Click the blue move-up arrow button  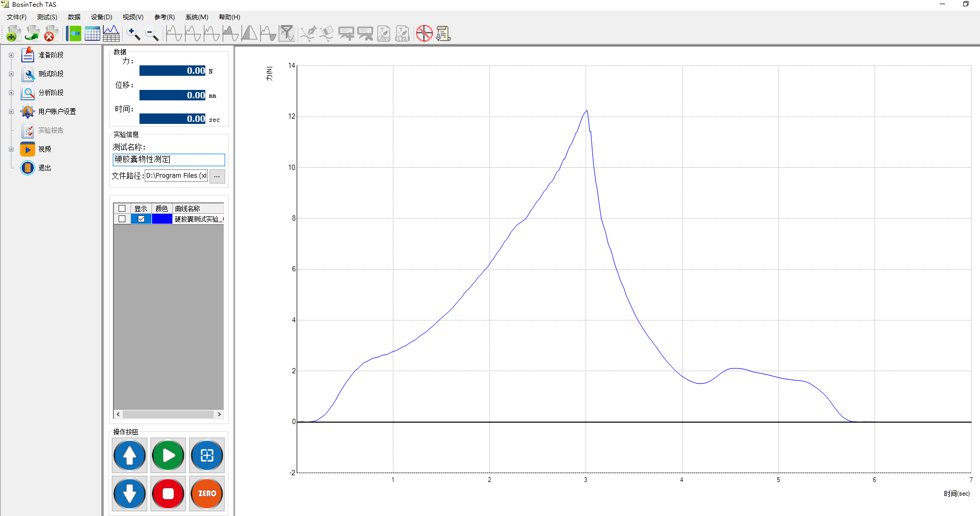[130, 455]
